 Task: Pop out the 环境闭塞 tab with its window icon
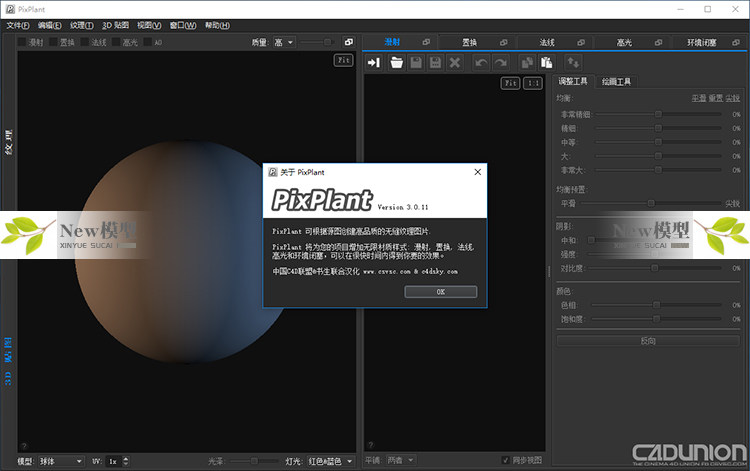[x=736, y=42]
